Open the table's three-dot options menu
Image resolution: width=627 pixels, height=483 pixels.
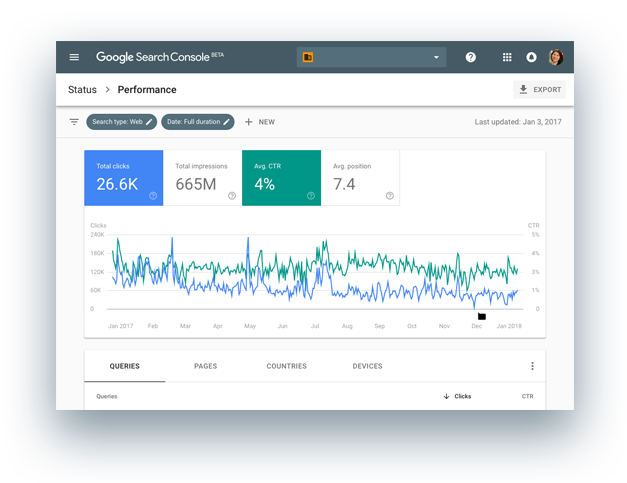tap(532, 366)
